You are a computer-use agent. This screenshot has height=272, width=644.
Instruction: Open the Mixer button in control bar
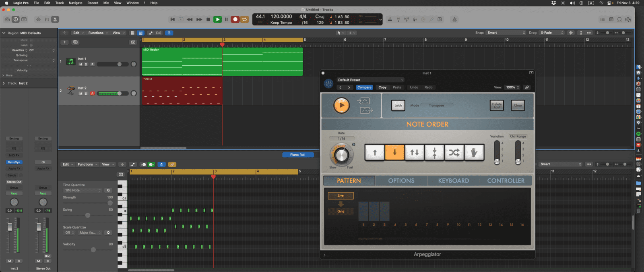(47, 19)
